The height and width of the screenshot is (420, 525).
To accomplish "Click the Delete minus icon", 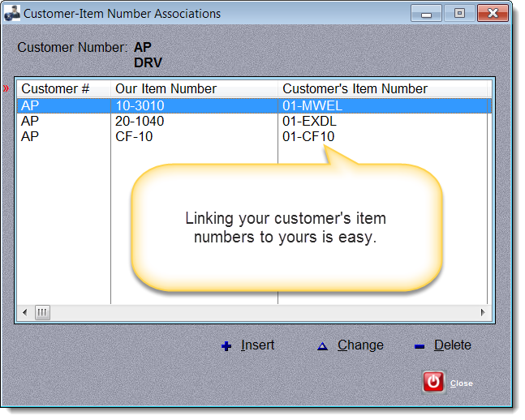I will point(419,346).
